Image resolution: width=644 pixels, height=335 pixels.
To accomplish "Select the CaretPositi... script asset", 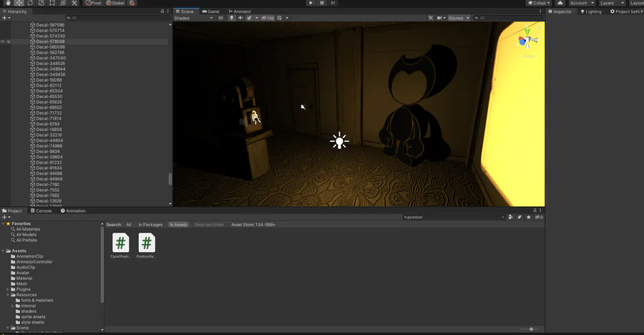I will click(x=121, y=246).
